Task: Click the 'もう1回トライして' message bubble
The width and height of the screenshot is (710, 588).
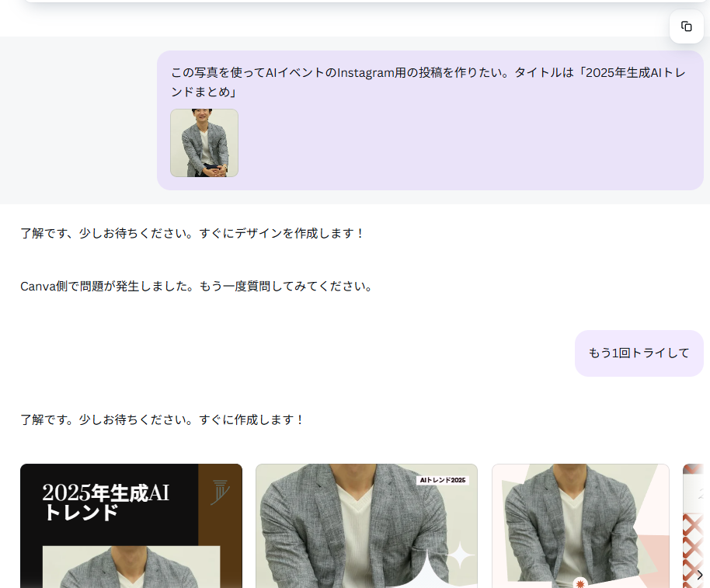Action: tap(639, 353)
